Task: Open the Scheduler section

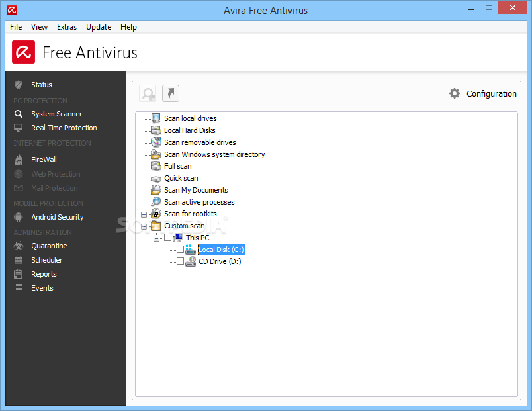Action: [47, 260]
